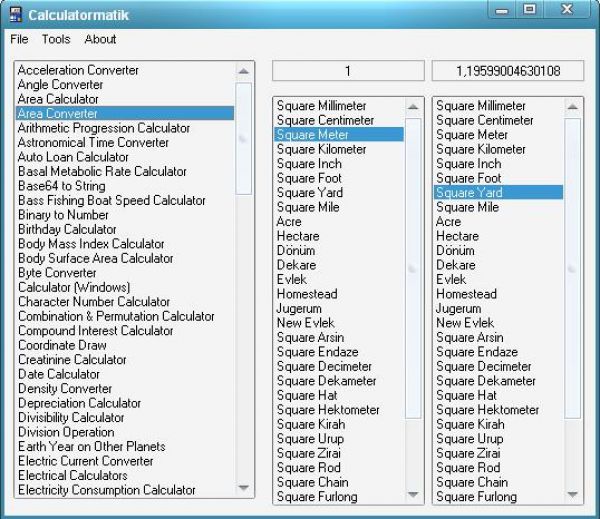Image resolution: width=600 pixels, height=519 pixels.
Task: Choose Acre in source unit list
Action: click(339, 222)
